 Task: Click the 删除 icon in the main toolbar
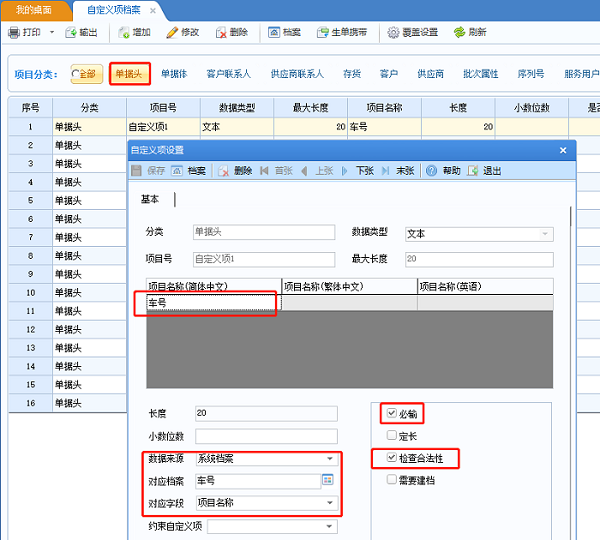click(x=221, y=33)
